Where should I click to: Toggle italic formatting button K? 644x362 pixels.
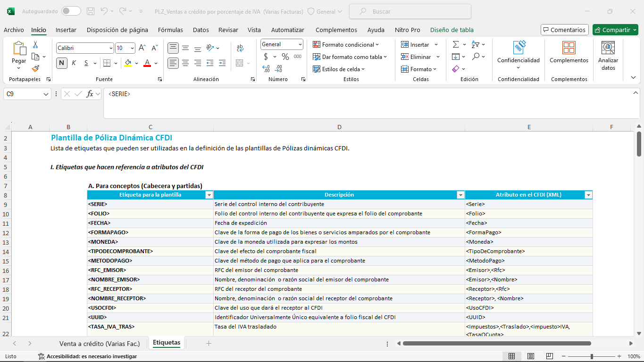74,63
